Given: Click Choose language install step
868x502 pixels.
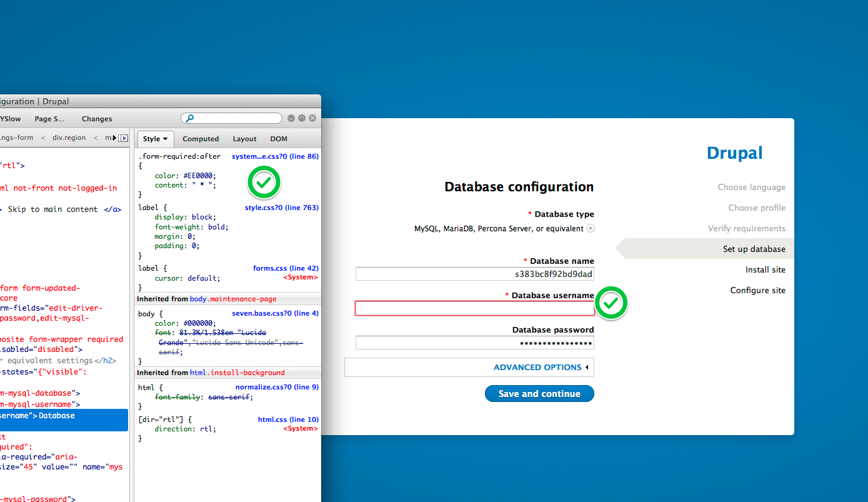Looking at the screenshot, I should click(752, 187).
